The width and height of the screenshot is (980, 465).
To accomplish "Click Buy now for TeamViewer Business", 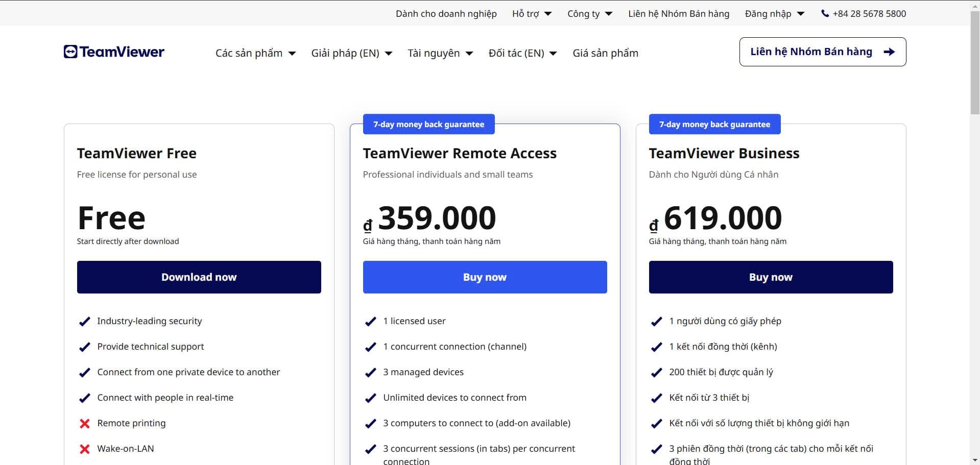I will (771, 277).
